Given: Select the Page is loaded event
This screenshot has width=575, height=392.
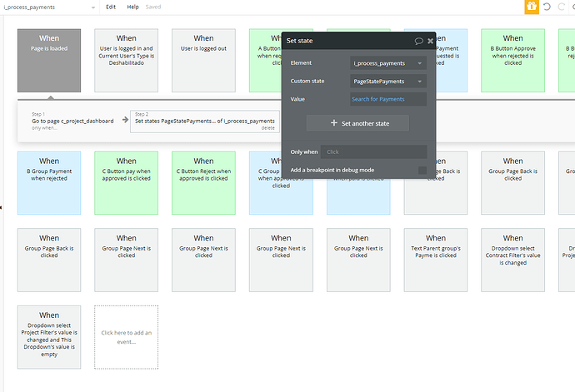Looking at the screenshot, I should [49, 61].
